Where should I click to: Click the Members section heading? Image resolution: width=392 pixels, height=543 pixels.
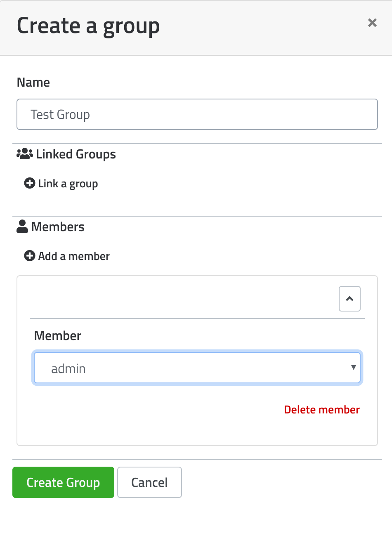58,227
